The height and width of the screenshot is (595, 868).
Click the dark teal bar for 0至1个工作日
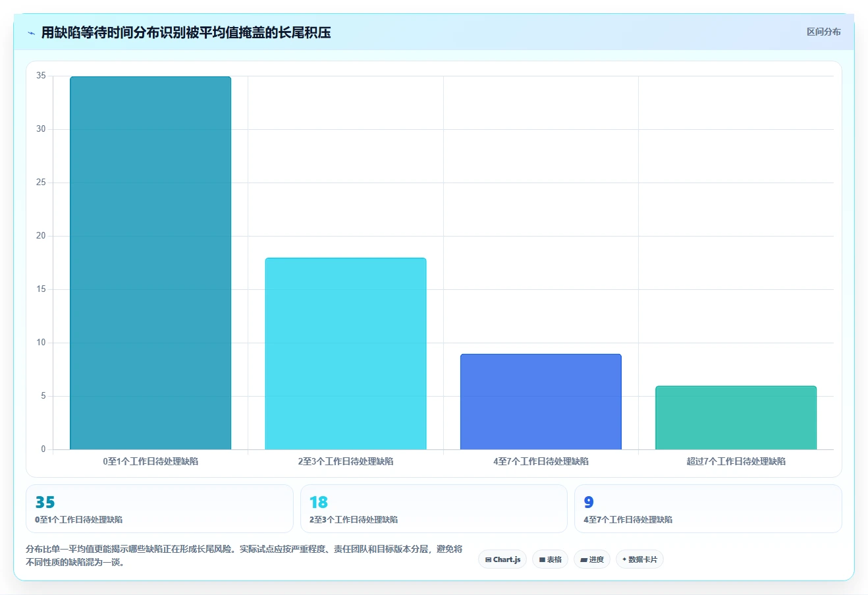coord(150,263)
